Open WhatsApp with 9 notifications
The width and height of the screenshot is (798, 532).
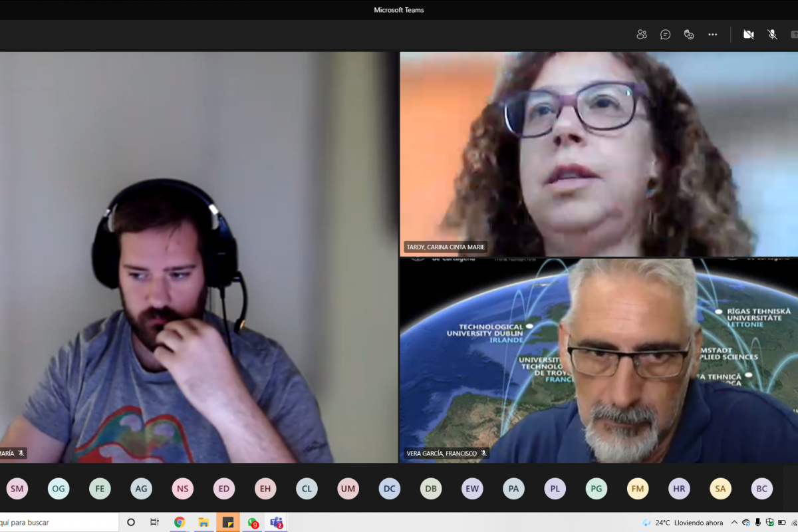[x=253, y=522]
